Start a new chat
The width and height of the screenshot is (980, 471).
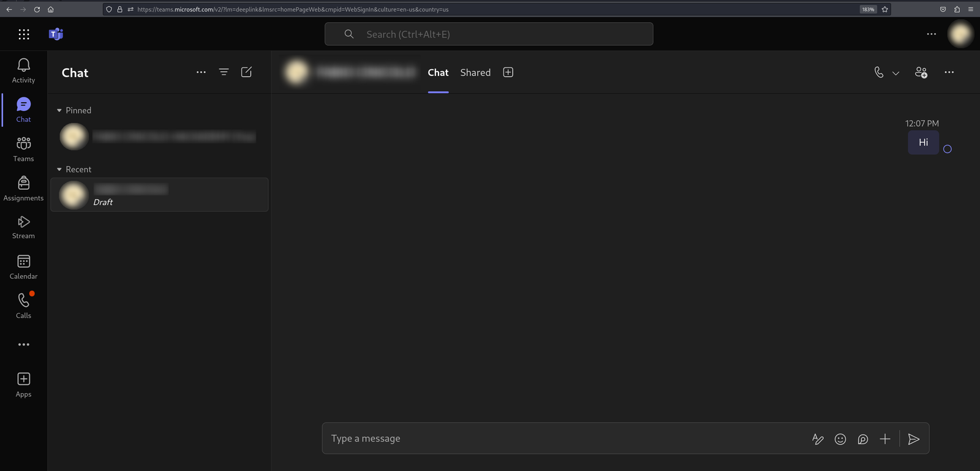click(x=246, y=72)
